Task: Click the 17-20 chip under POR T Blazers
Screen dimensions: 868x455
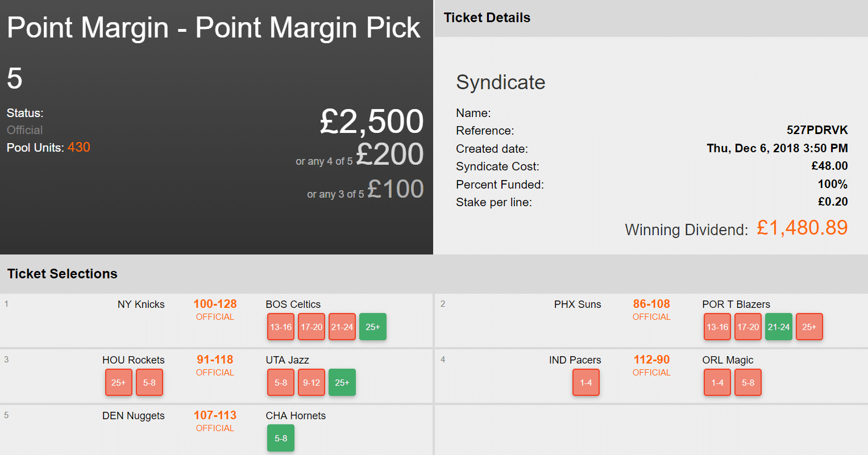Action: point(748,327)
